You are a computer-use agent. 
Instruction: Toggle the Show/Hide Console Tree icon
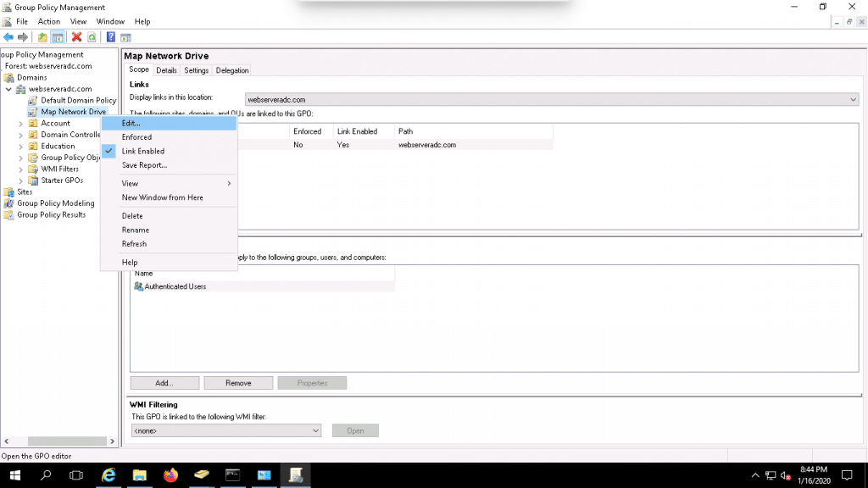(x=58, y=37)
